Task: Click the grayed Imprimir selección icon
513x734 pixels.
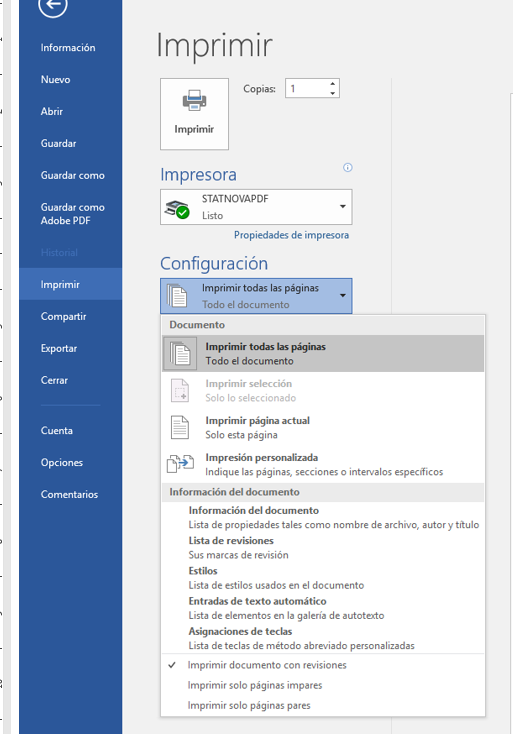Action: 180,390
